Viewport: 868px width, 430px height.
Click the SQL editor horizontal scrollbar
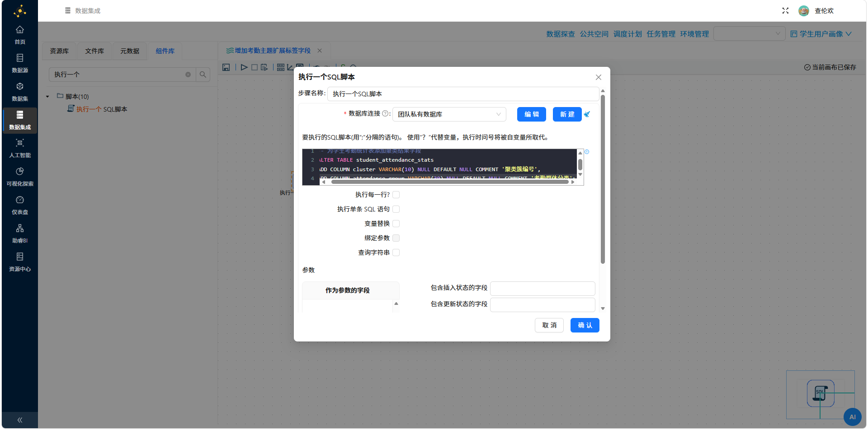450,182
